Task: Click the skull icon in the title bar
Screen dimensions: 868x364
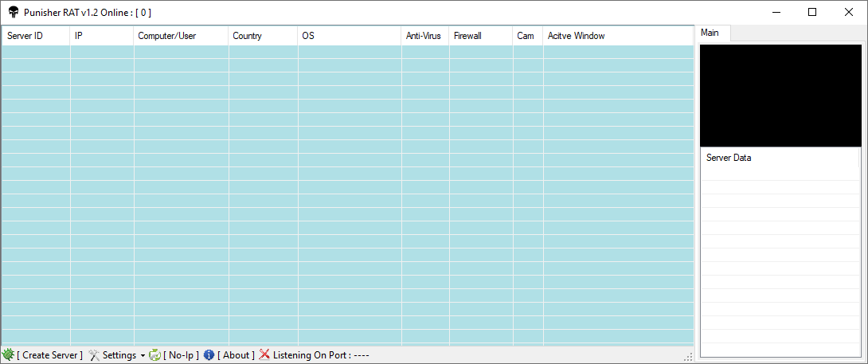Action: click(13, 12)
